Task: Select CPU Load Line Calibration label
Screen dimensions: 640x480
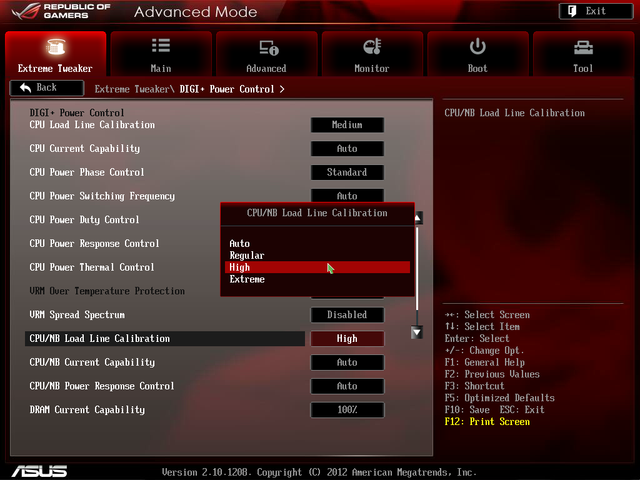Action: click(x=92, y=125)
